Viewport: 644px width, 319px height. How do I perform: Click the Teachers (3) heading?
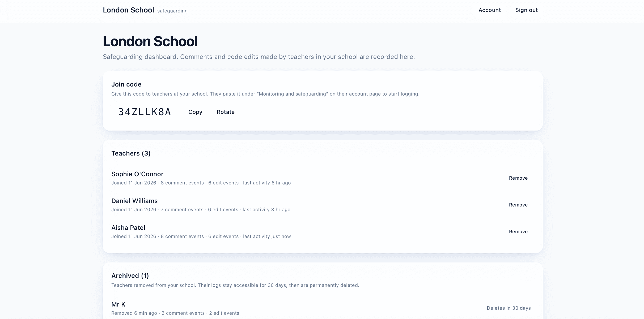131,153
